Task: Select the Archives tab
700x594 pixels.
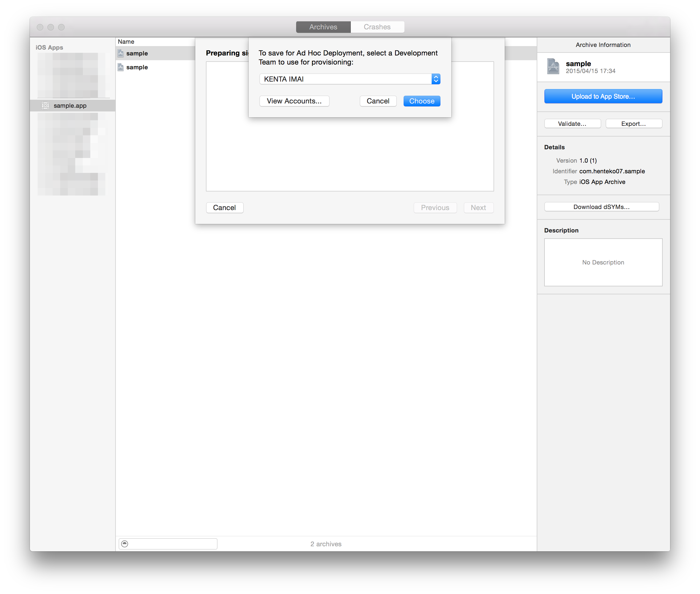Action: pos(323,27)
